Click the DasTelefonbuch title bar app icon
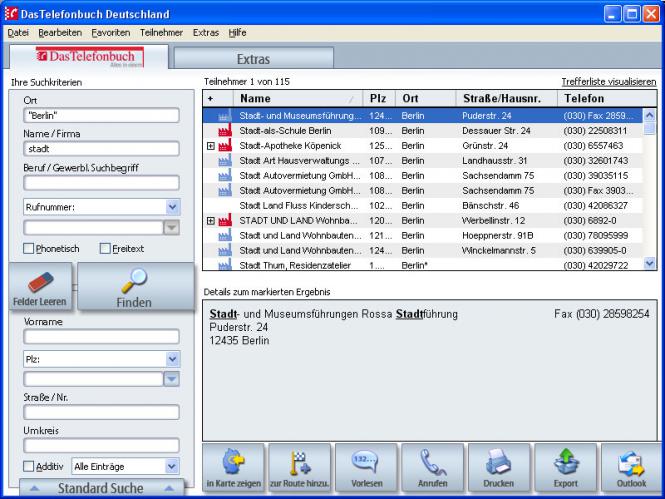Image resolution: width=665 pixels, height=499 pixels. pos(11,14)
